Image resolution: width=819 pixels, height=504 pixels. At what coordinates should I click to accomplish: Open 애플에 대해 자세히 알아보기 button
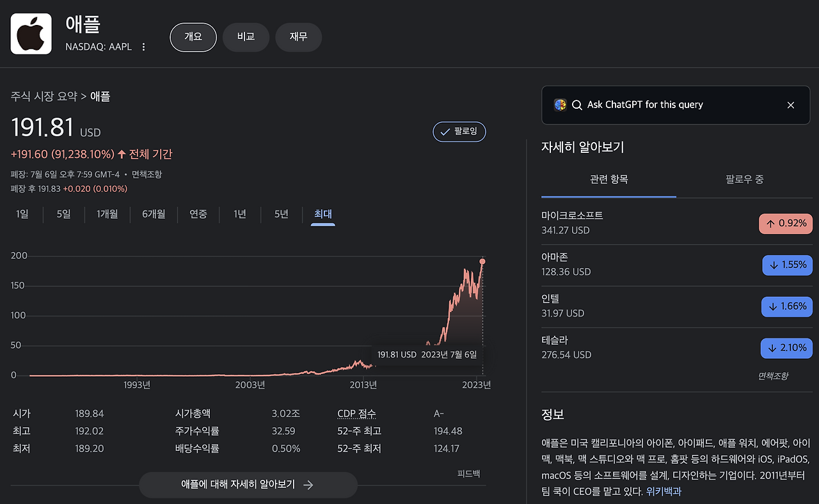(248, 485)
